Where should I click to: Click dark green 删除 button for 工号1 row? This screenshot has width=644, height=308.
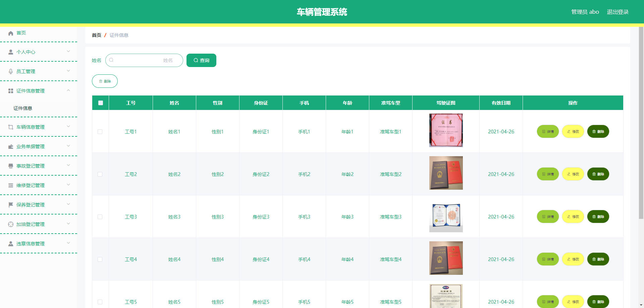click(x=598, y=131)
